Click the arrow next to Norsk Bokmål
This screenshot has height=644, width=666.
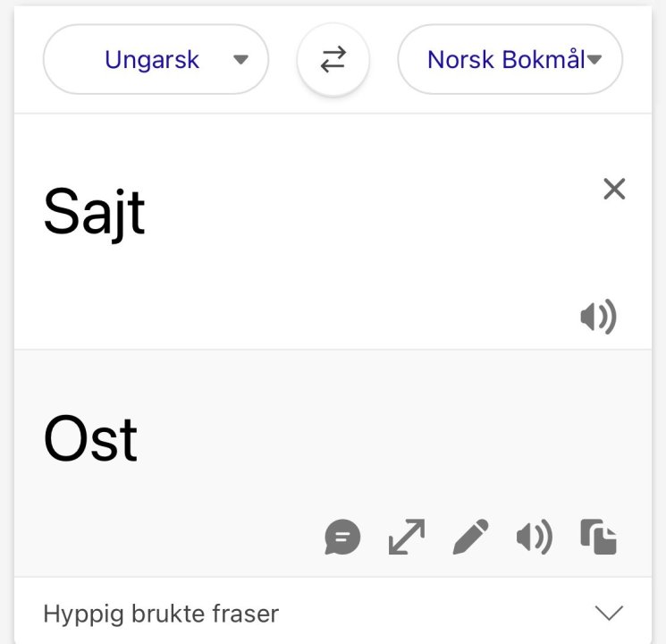(x=594, y=60)
